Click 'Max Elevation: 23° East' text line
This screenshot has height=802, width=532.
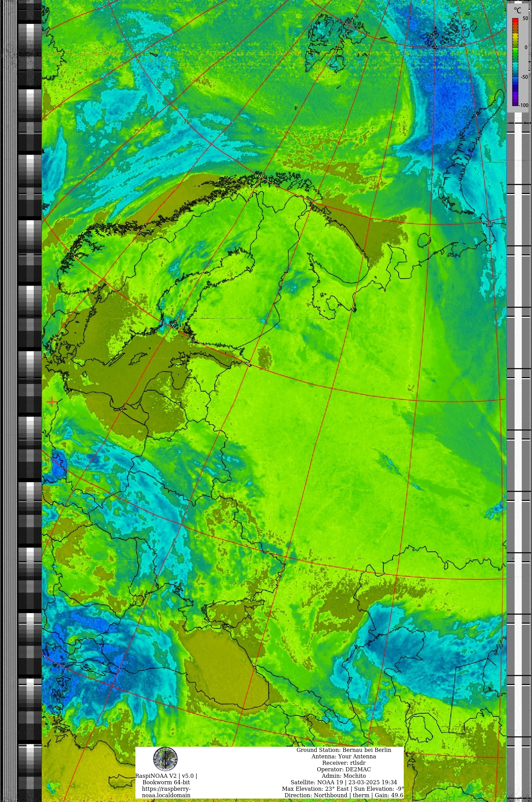click(x=316, y=789)
